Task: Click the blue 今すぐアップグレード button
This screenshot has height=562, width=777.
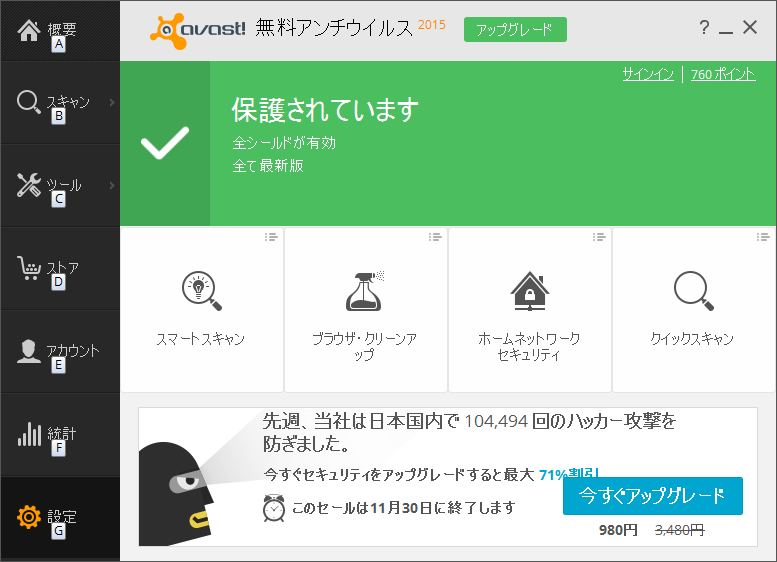Action: [653, 496]
